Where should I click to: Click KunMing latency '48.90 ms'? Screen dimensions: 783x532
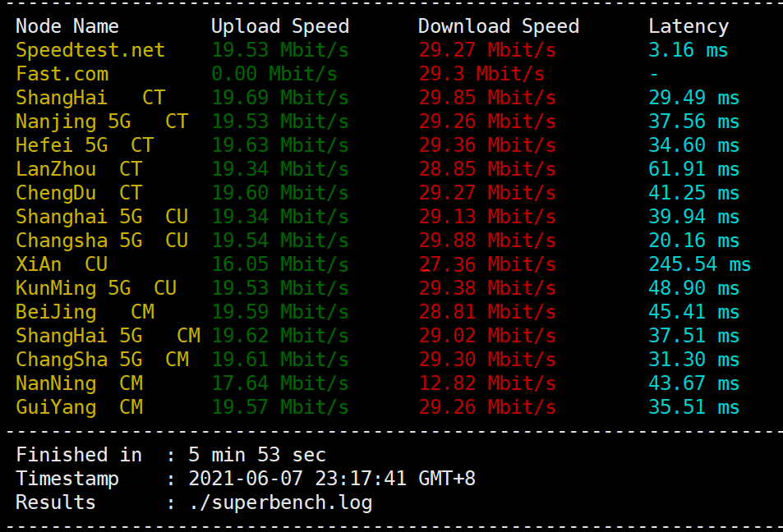coord(694,288)
